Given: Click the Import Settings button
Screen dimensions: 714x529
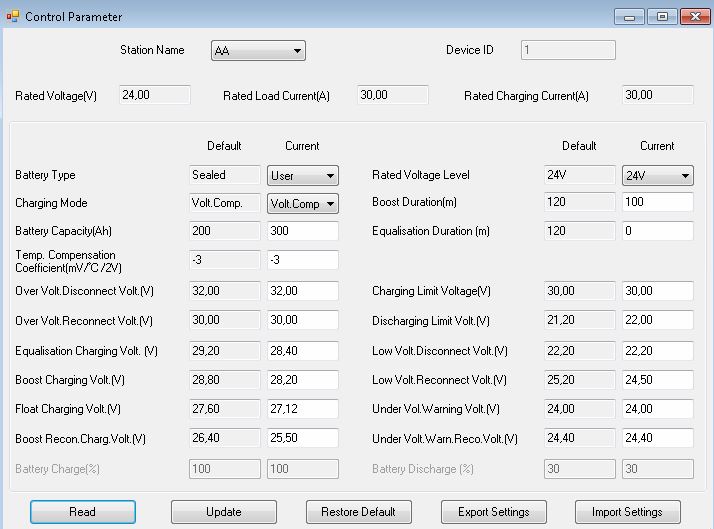Looking at the screenshot, I should click(x=628, y=512).
